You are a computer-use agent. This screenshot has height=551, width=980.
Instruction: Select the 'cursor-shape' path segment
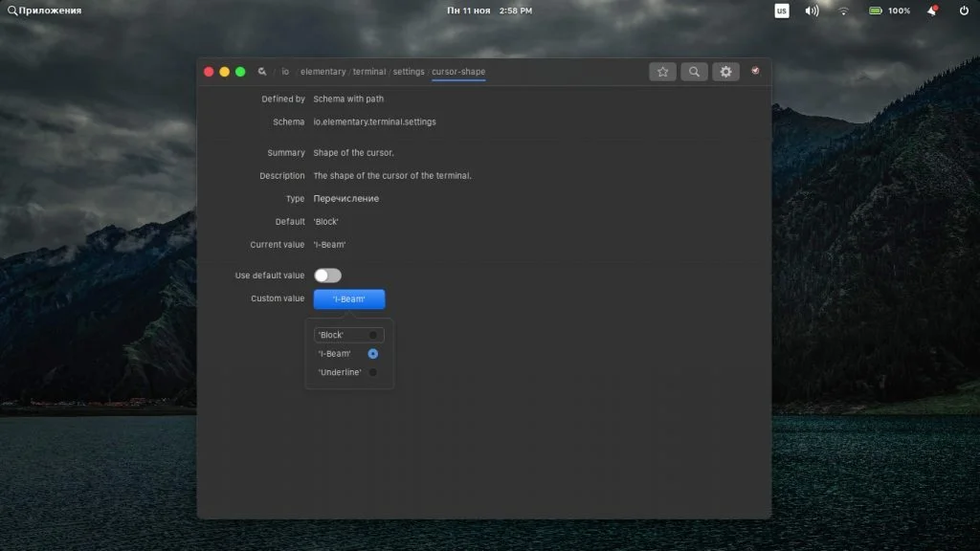[458, 72]
